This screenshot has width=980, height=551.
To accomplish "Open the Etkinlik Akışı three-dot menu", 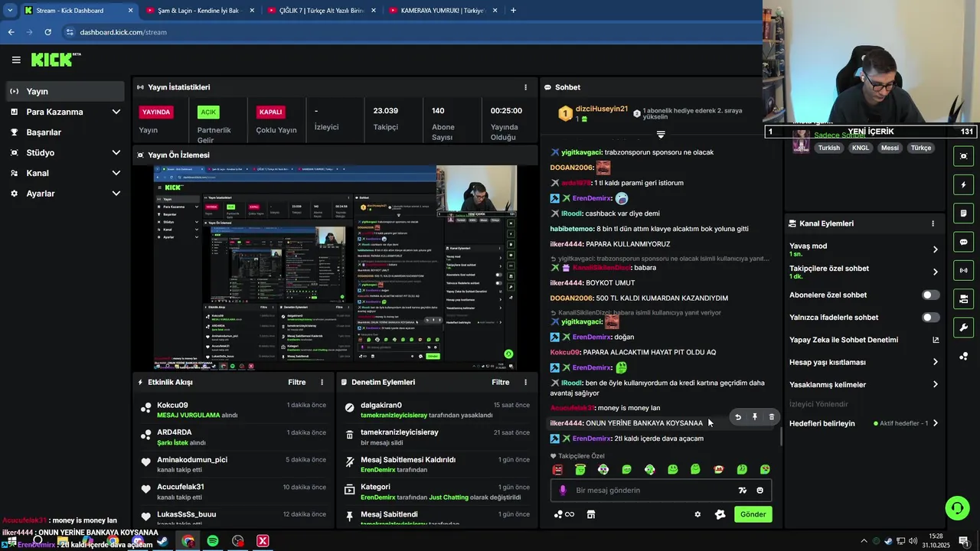I will pyautogui.click(x=322, y=382).
